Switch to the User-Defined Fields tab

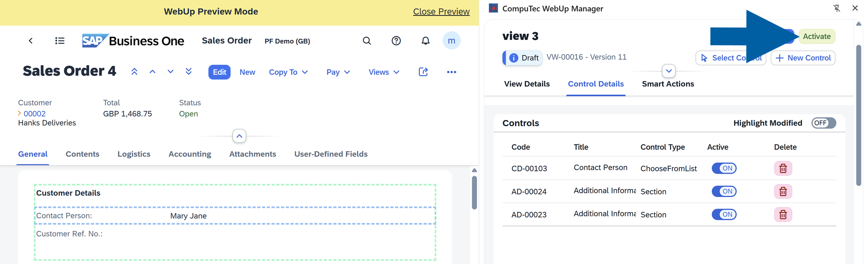331,154
